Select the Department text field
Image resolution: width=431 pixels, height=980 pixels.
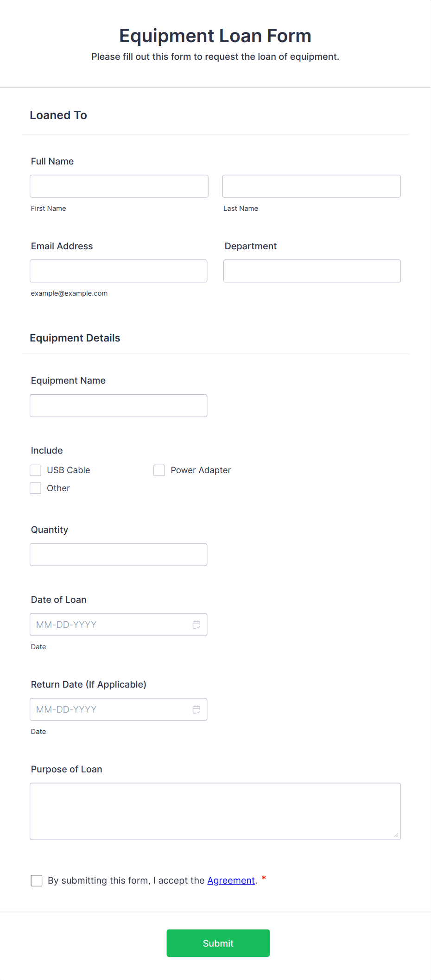(x=312, y=271)
